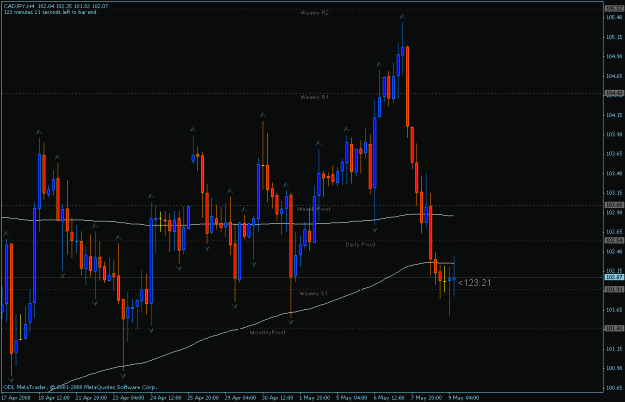Click the grey 105.52 level tag
Screen dimensions: 625x402
pyautogui.click(x=614, y=9)
